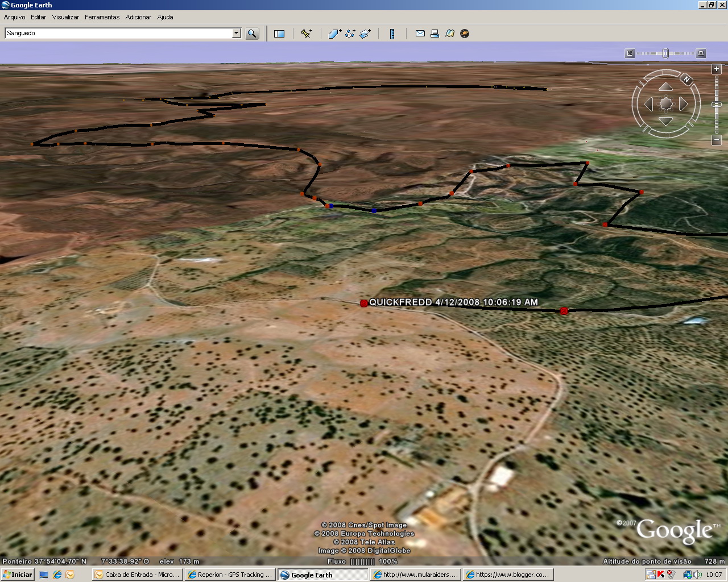Viewport: 728px width, 582px height.
Task: Click Ponteiro coordinates in status bar
Action: pos(76,562)
